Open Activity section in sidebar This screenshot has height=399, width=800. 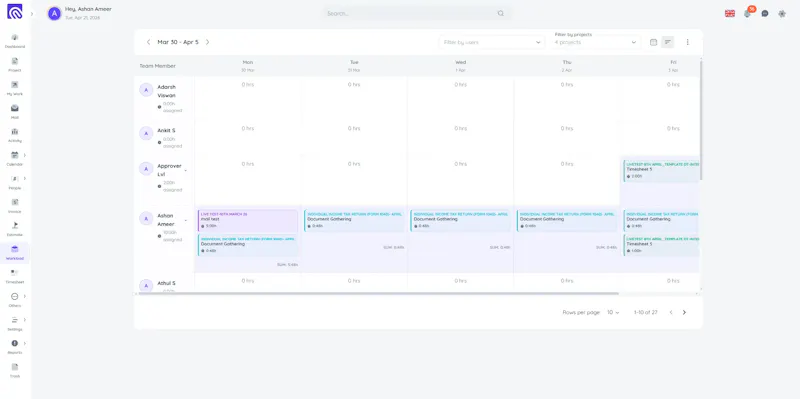tap(15, 135)
